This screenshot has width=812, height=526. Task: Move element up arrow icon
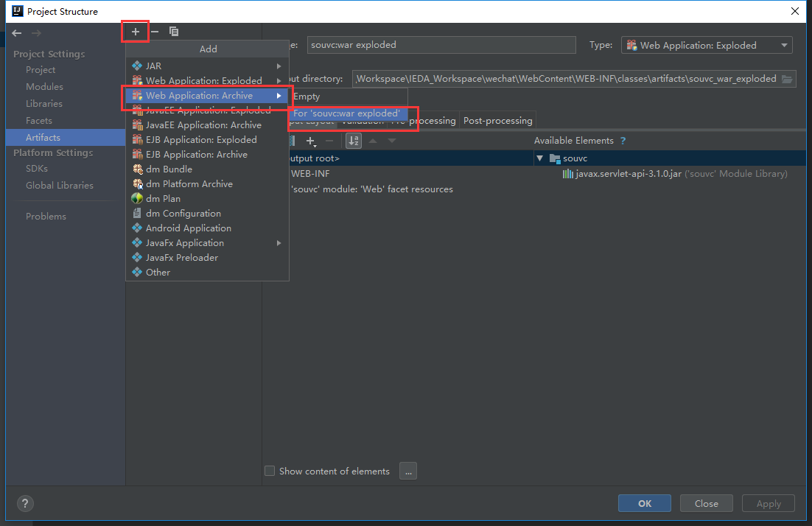pos(373,141)
